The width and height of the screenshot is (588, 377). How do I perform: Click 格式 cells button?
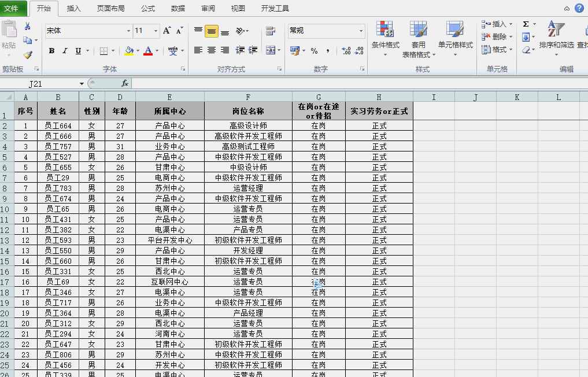[497, 50]
